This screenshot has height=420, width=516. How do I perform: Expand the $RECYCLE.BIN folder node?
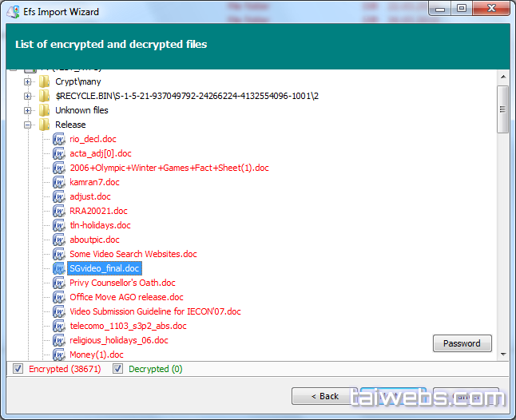(28, 96)
